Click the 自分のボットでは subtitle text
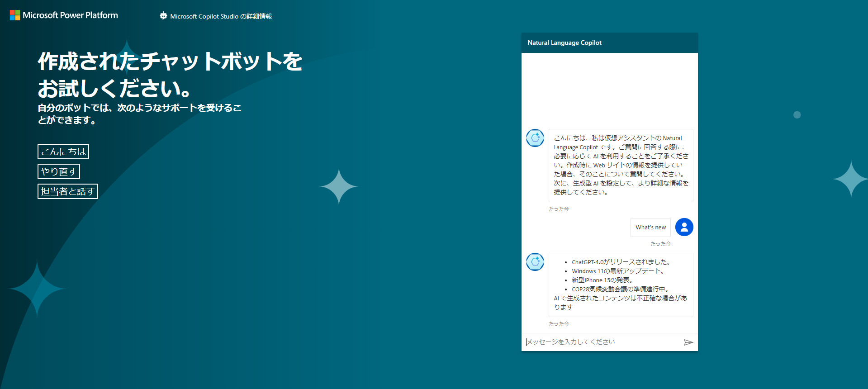 coord(139,114)
